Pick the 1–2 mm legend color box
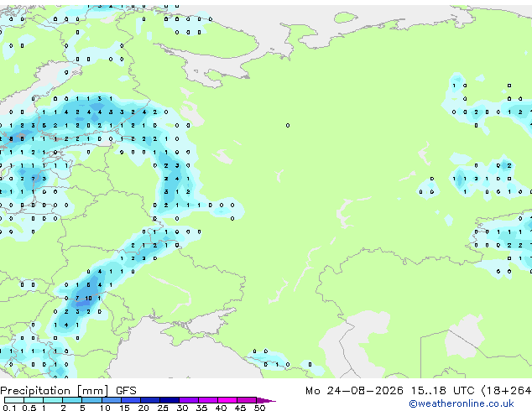Screen dimensions: 532x411 click(53, 400)
